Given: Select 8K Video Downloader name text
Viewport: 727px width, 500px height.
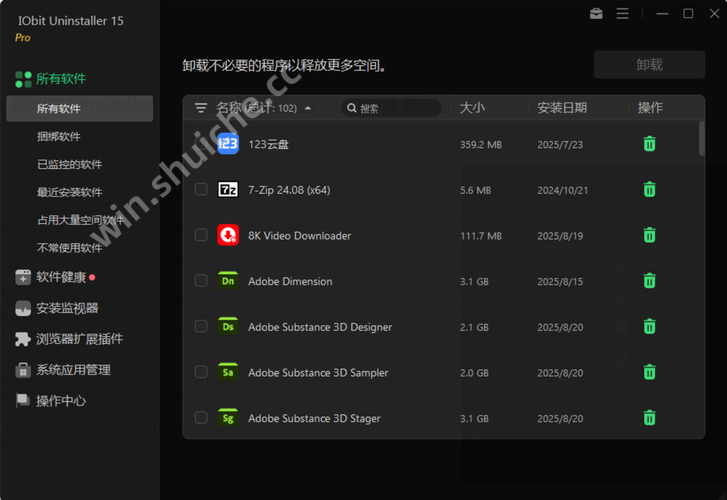Looking at the screenshot, I should click(300, 236).
